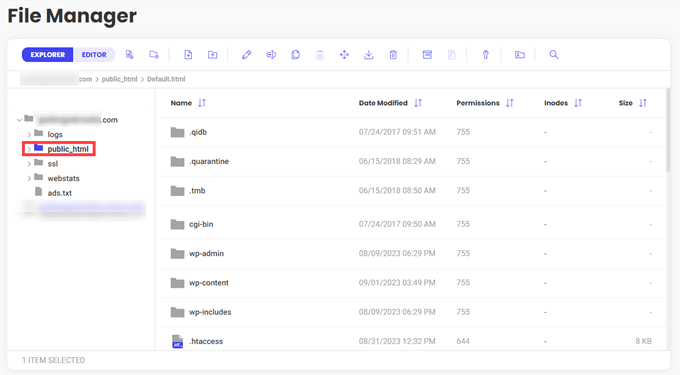Click the Permissions column header
Screen dimensions: 680x375
478,103
